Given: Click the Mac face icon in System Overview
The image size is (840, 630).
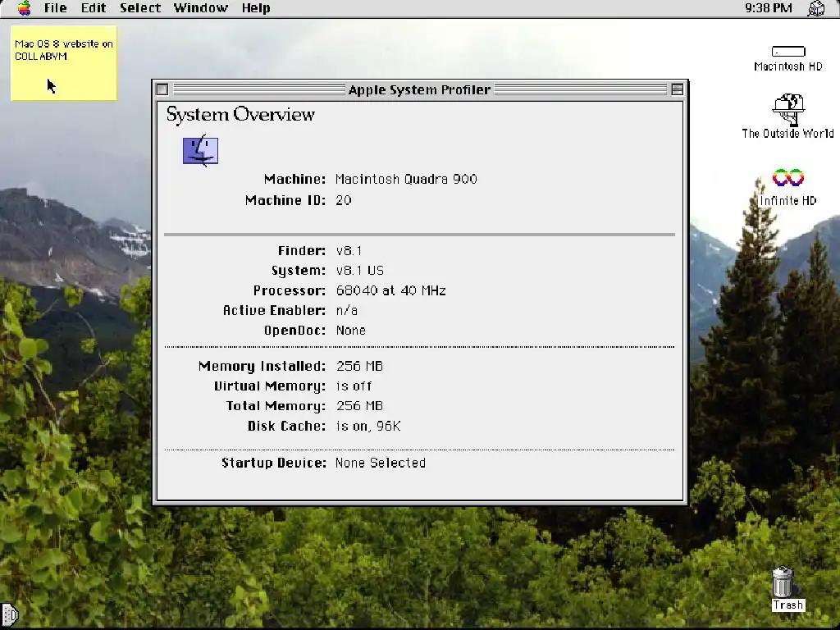Looking at the screenshot, I should tap(200, 151).
